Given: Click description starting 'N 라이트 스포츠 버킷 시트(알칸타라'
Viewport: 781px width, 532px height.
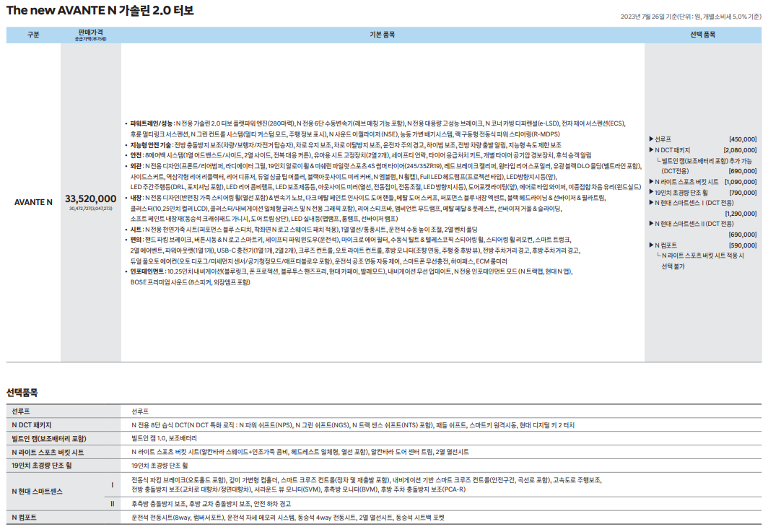Looking at the screenshot, I should (300, 452).
